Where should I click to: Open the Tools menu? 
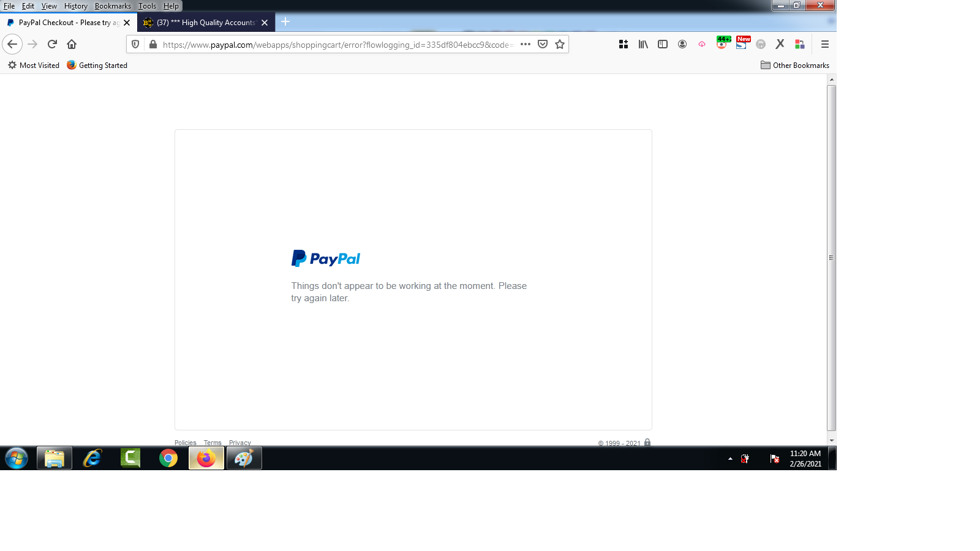[x=147, y=6]
